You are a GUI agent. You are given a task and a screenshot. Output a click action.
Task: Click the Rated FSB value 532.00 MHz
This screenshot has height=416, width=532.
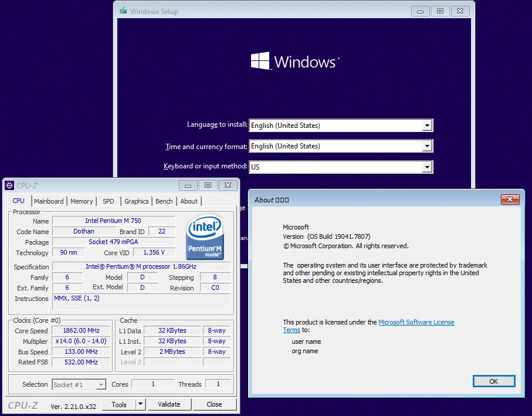(x=81, y=362)
